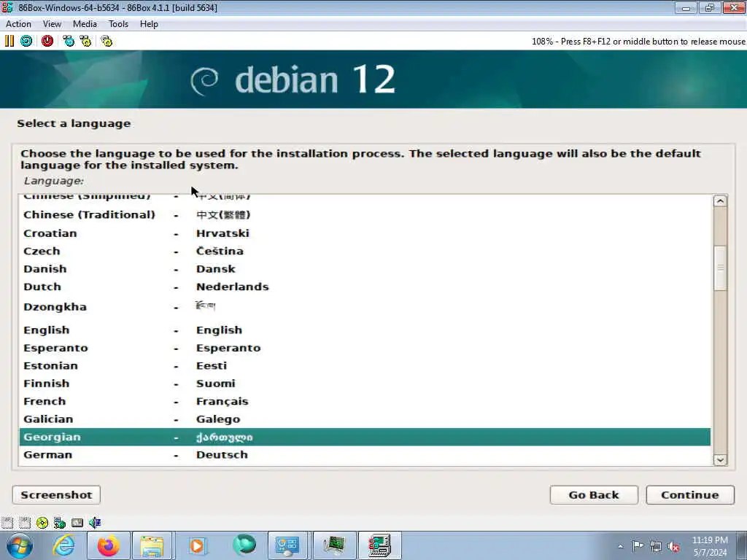Screen dimensions: 747x560
Task: Show hidden system tray icons arrow
Action: click(620, 546)
